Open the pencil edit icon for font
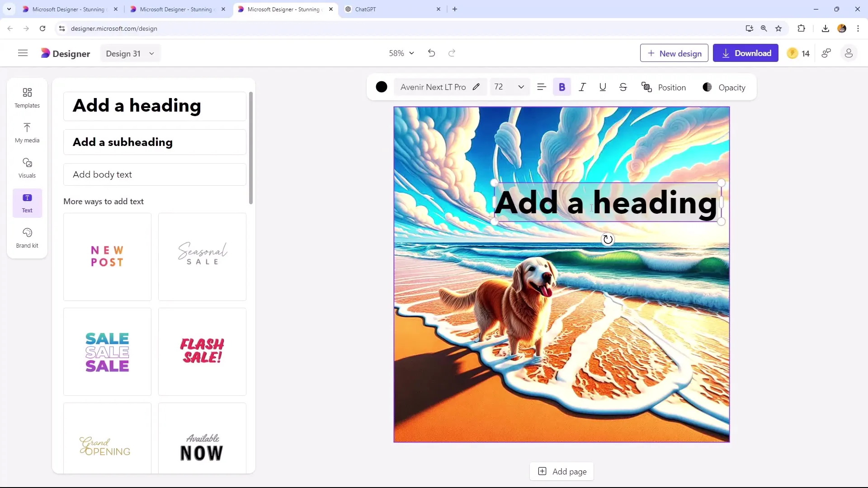Image resolution: width=868 pixels, height=488 pixels. [476, 87]
